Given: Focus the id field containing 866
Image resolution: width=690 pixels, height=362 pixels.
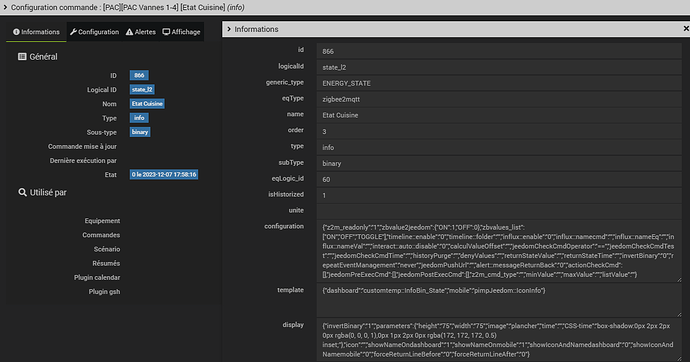Looking at the screenshot, I should click(499, 51).
